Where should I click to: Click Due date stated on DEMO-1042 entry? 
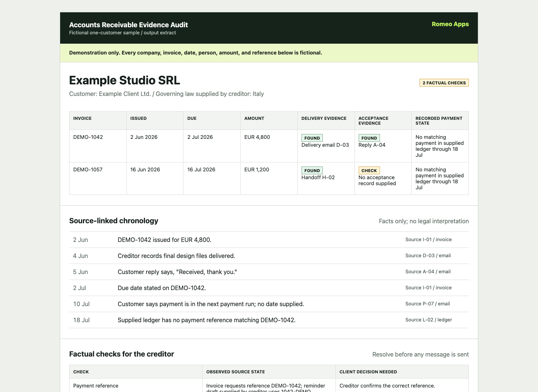point(162,288)
